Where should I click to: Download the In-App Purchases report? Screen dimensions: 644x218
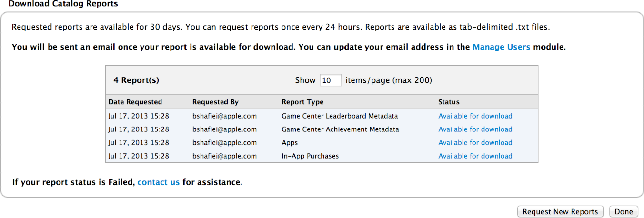[475, 156]
